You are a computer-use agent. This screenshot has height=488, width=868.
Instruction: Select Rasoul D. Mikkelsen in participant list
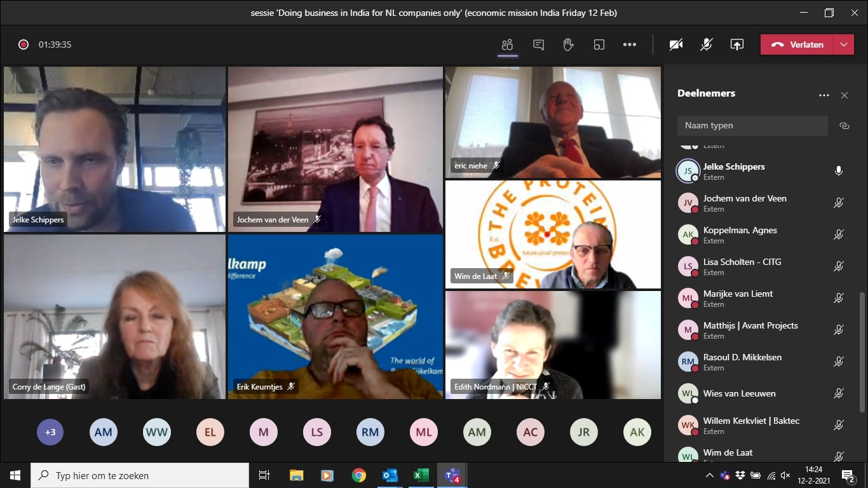(742, 362)
